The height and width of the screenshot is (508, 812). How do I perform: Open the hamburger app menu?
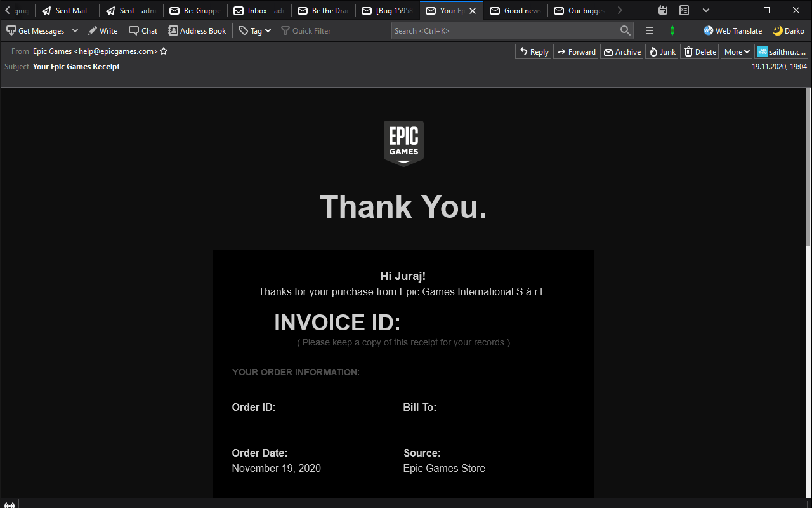(650, 30)
